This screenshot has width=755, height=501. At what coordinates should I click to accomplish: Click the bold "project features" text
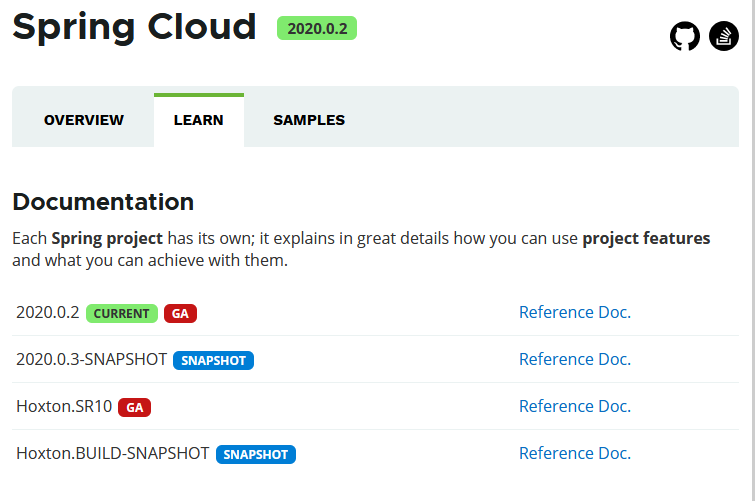point(646,238)
